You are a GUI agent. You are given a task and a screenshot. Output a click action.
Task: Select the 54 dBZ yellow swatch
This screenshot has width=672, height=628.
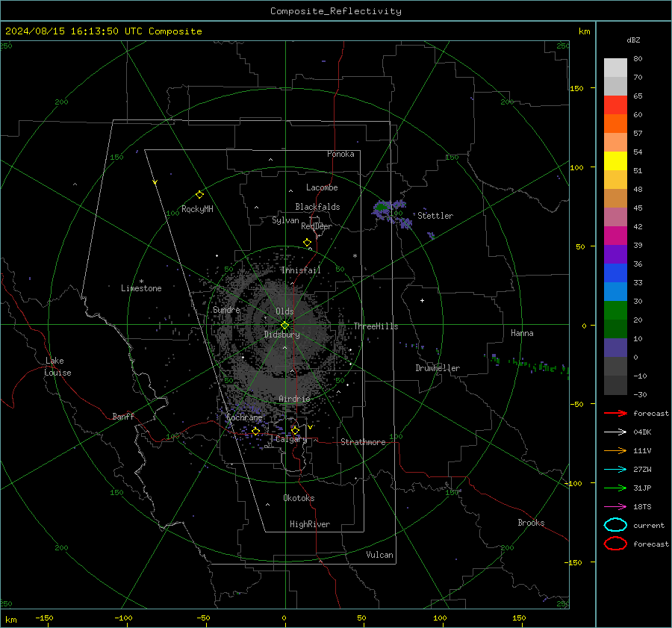(615, 161)
